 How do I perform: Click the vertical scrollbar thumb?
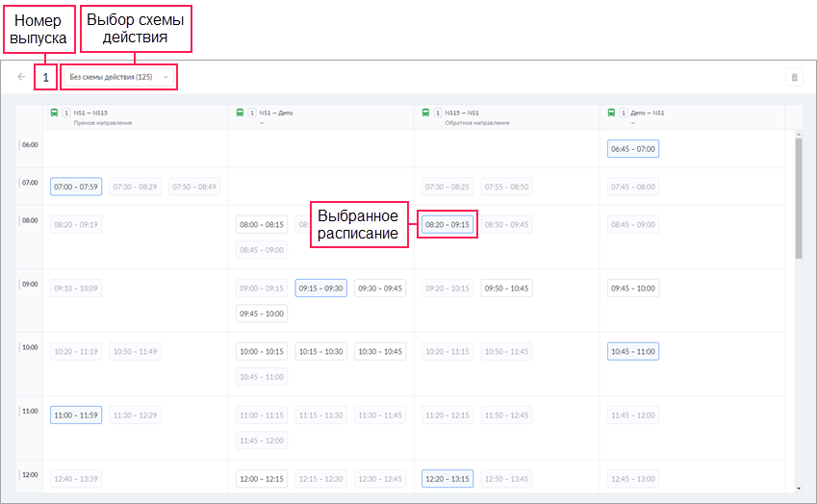click(799, 198)
